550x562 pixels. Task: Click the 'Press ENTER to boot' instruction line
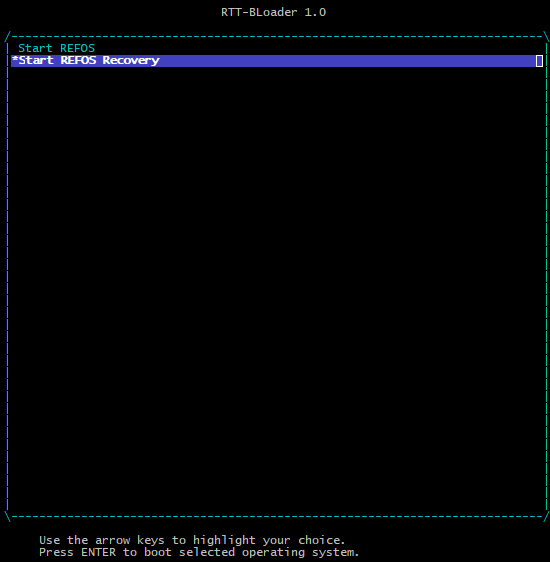point(199,552)
